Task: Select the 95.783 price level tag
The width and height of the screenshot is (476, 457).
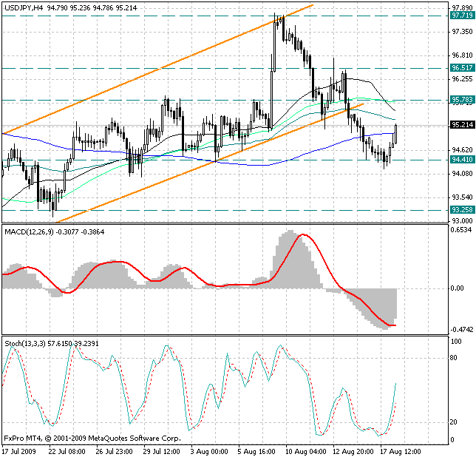Action: [461, 99]
